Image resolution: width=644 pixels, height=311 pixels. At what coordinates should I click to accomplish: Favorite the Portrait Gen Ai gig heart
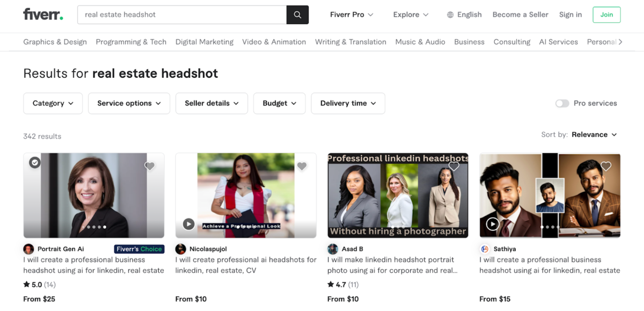[150, 166]
